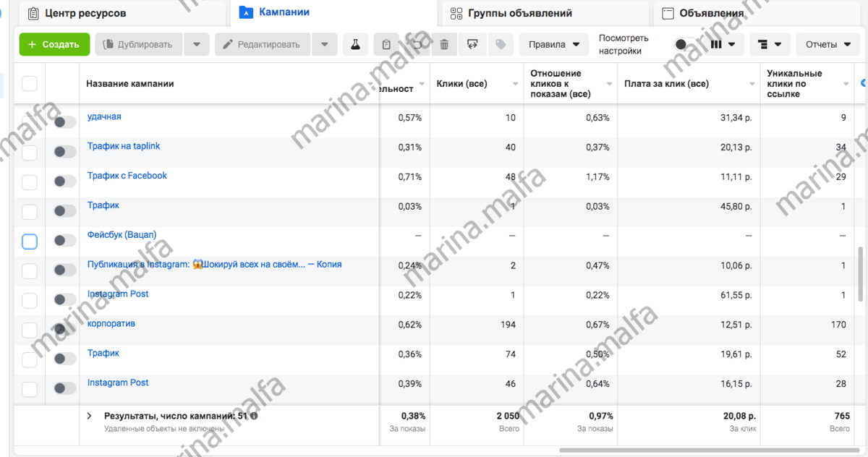This screenshot has height=457, width=868.
Task: Open the корпоратив campaign link
Action: click(x=111, y=324)
